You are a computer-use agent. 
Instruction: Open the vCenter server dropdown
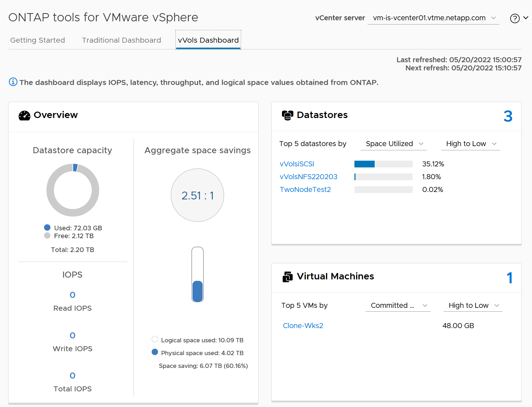pos(433,18)
